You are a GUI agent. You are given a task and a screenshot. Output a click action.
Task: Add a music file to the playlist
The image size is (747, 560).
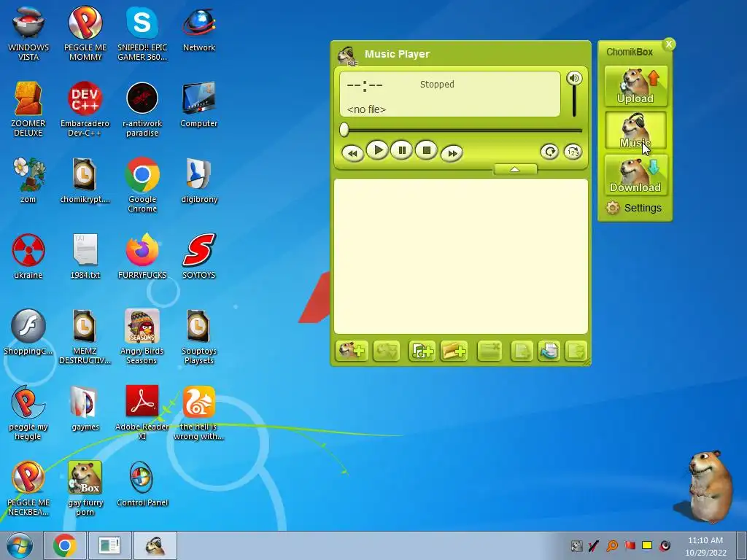[x=422, y=351]
